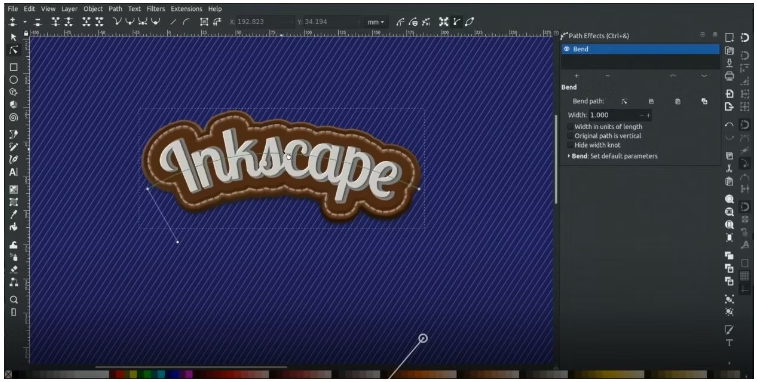The image size is (757, 382).
Task: Select the Selector arrow tool
Action: (14, 37)
